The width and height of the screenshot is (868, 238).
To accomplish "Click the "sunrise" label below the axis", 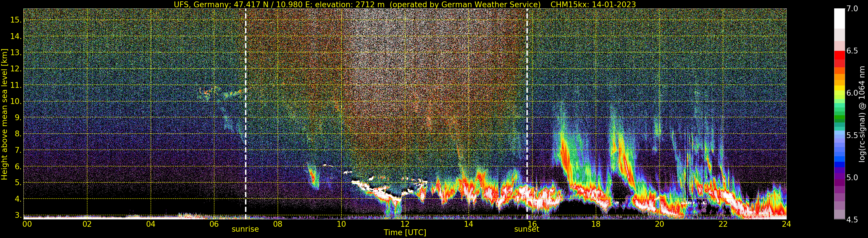I will pyautogui.click(x=245, y=229).
